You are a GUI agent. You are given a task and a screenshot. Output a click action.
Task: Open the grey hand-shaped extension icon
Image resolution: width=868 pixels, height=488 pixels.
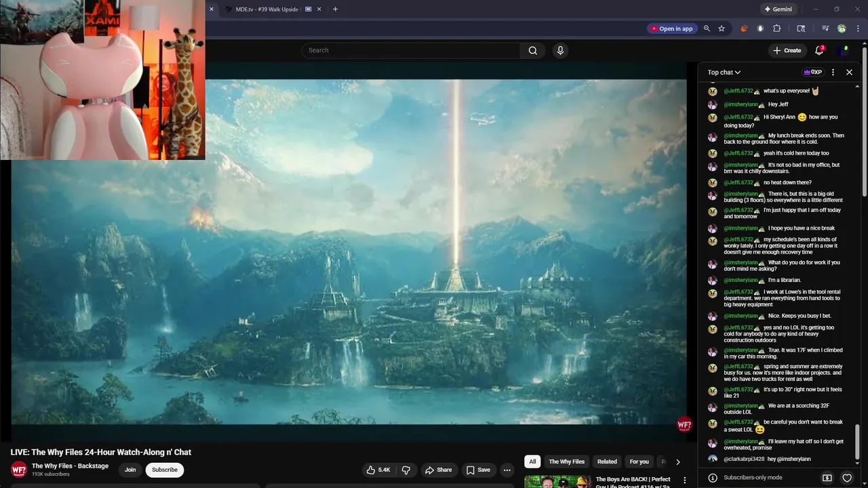point(760,28)
